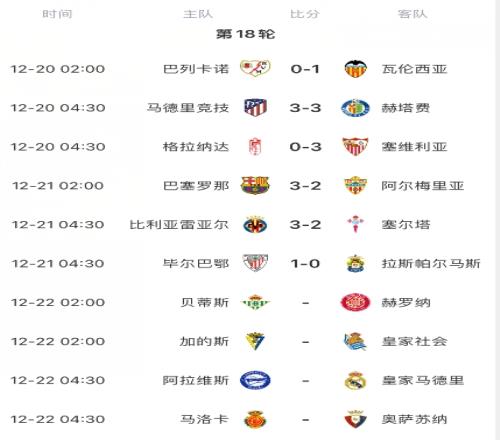Select the Getafe club badge
The image size is (500, 440).
point(356,108)
